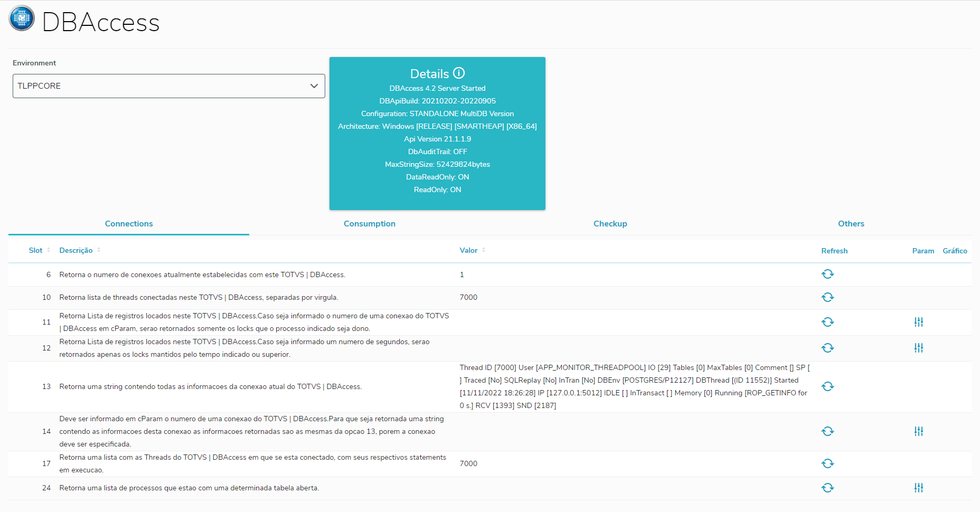Select slot 13 description about conexao atual
Screen dimensions: 980x512
pyautogui.click(x=211, y=386)
